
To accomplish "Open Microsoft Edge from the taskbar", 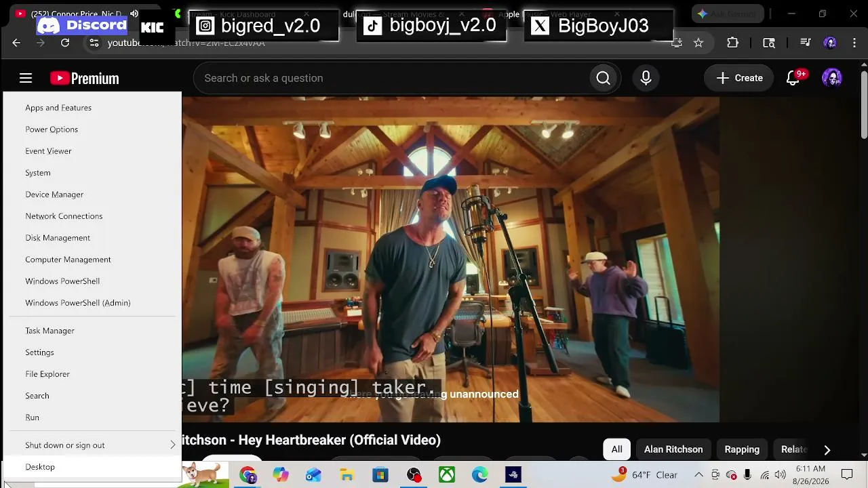I will [x=479, y=475].
